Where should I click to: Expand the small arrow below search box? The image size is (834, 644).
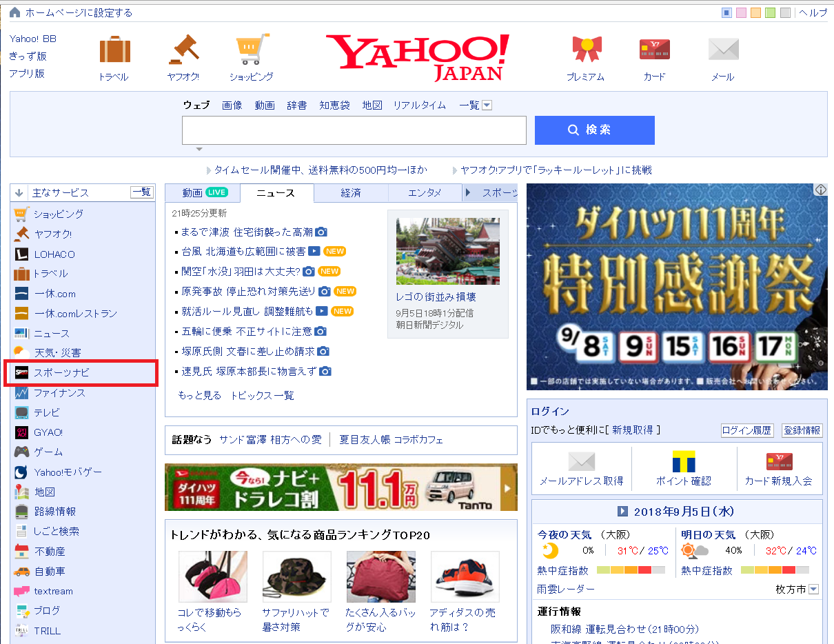199,149
